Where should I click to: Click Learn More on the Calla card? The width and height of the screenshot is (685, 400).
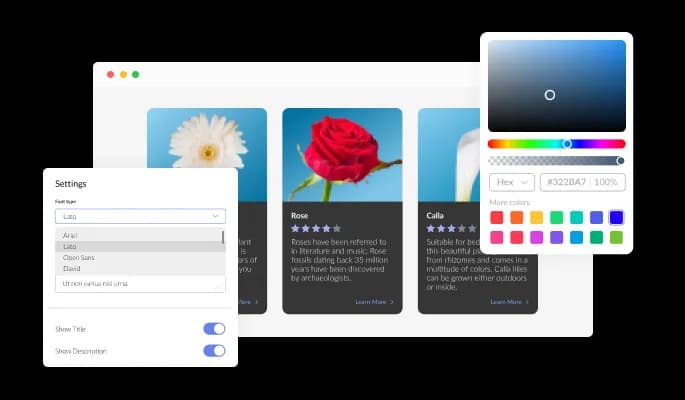pos(509,301)
